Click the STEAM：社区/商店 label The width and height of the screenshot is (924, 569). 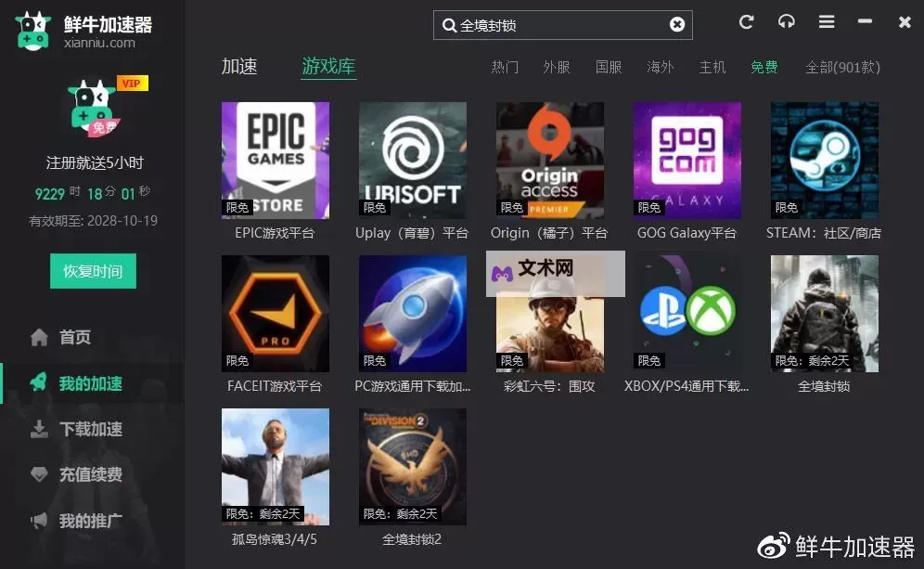pos(824,233)
